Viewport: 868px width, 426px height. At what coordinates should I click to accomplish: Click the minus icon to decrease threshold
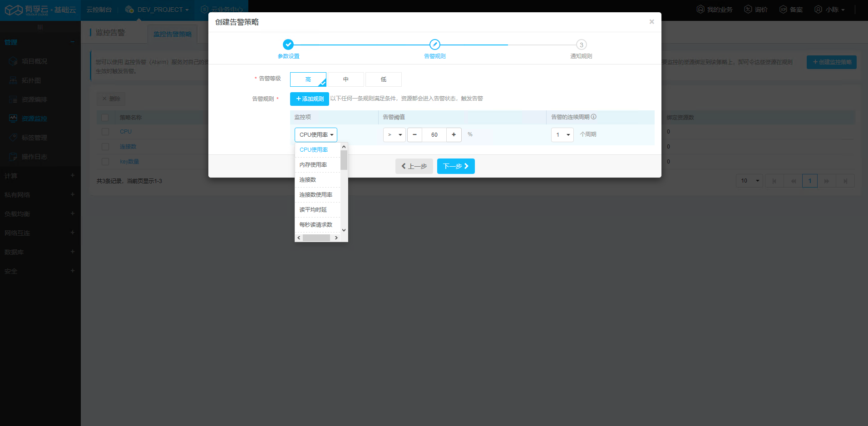[x=414, y=135]
